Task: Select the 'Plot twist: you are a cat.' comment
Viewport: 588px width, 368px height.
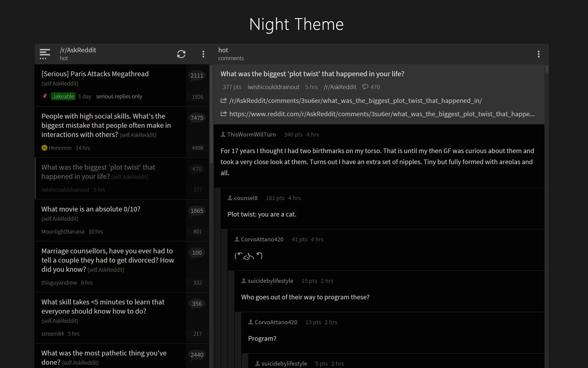Action: (262, 214)
